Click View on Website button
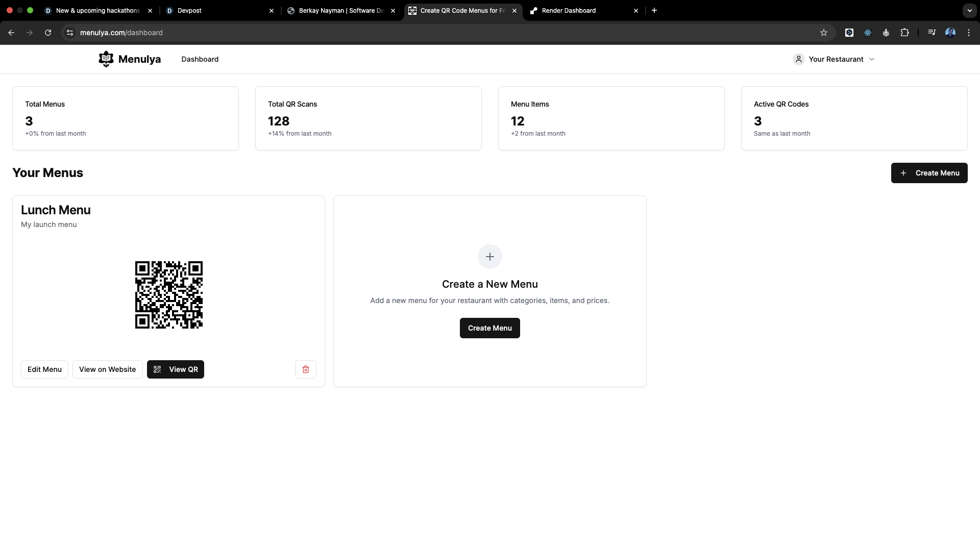 107,369
